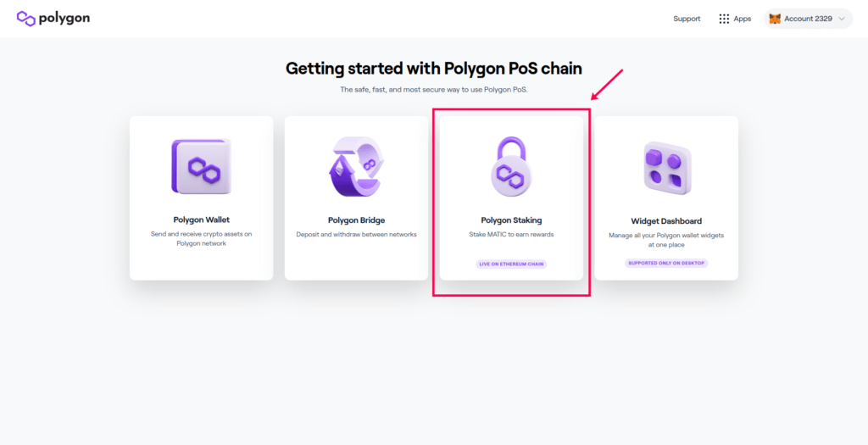Click the Polygon Bridge title
This screenshot has width=868, height=445.
click(356, 220)
